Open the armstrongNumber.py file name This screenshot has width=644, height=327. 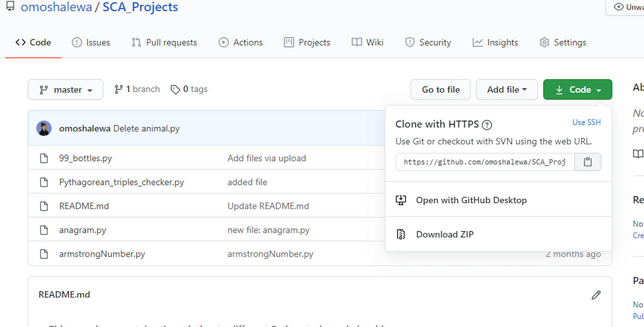pos(102,254)
